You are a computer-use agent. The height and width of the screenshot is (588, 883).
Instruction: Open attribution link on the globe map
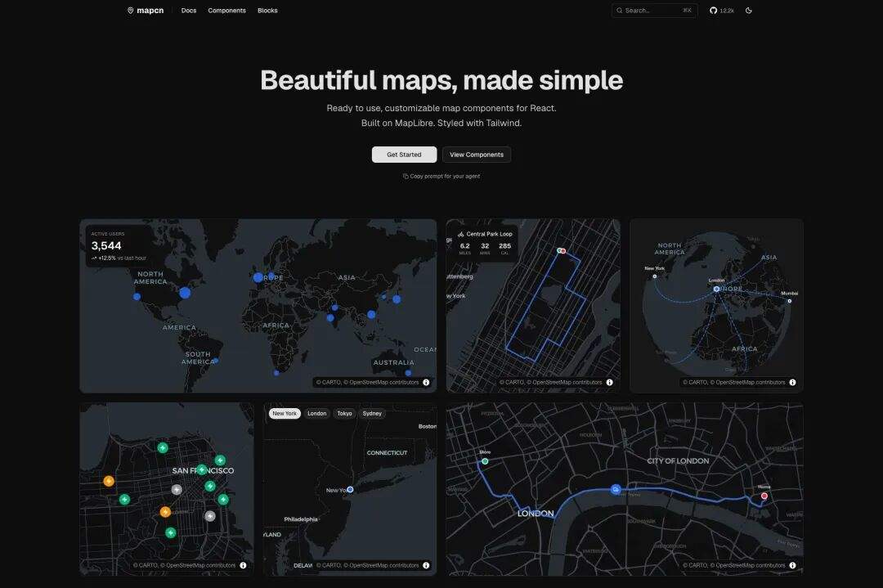coord(733,383)
